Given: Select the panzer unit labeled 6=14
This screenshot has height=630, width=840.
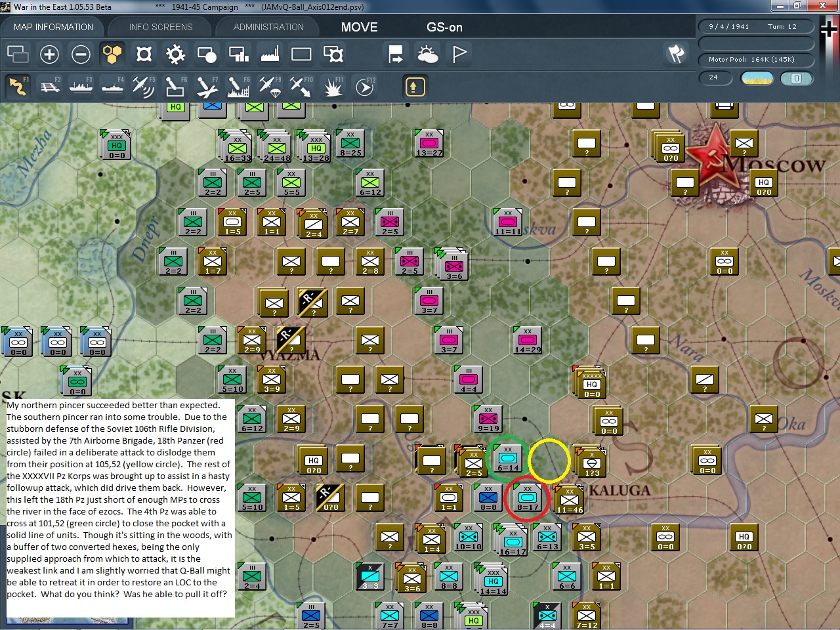Looking at the screenshot, I should 507,459.
